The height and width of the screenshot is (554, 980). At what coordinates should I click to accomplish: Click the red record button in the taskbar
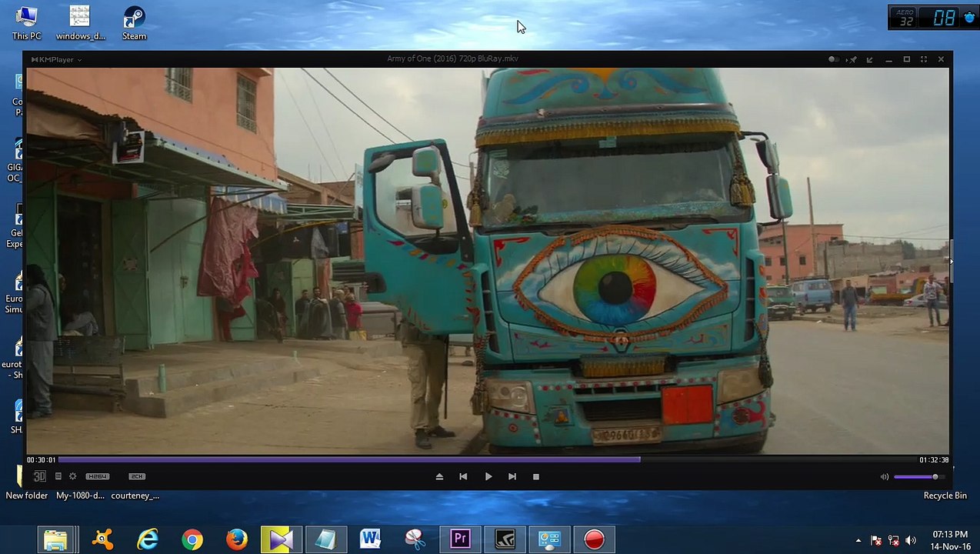[594, 539]
